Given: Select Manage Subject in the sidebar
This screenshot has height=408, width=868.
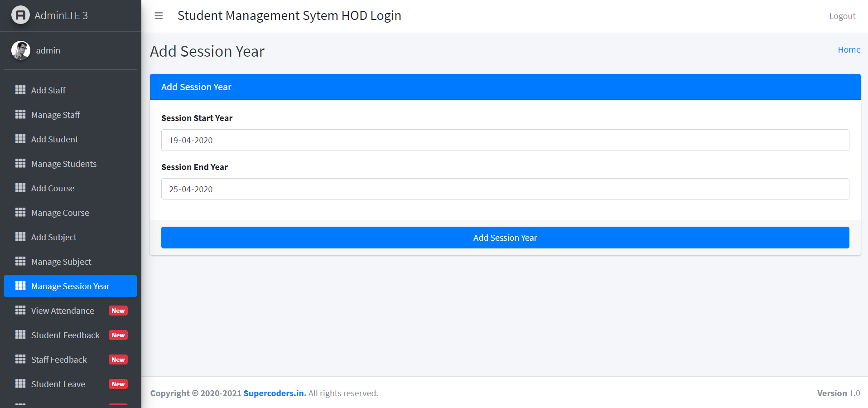Looking at the screenshot, I should point(61,261).
